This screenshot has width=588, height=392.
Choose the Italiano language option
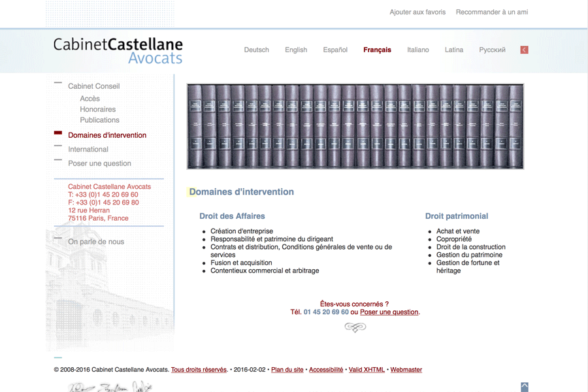tap(417, 50)
